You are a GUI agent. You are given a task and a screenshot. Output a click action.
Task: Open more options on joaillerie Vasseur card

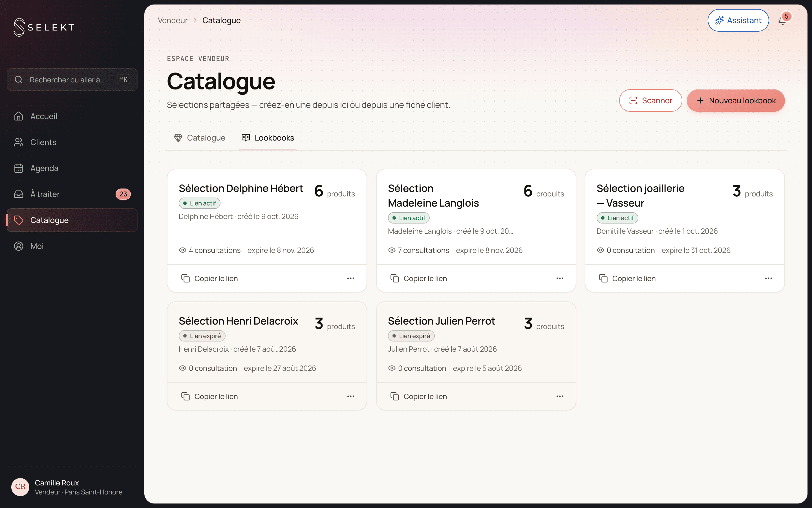768,278
